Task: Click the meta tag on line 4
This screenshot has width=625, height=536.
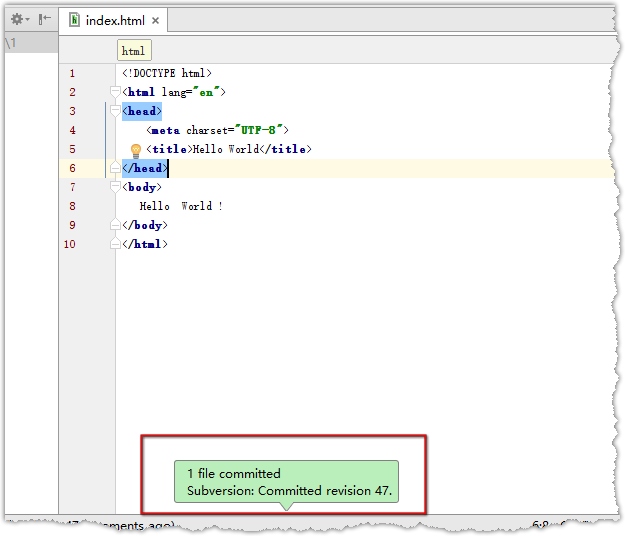Action: click(x=217, y=130)
